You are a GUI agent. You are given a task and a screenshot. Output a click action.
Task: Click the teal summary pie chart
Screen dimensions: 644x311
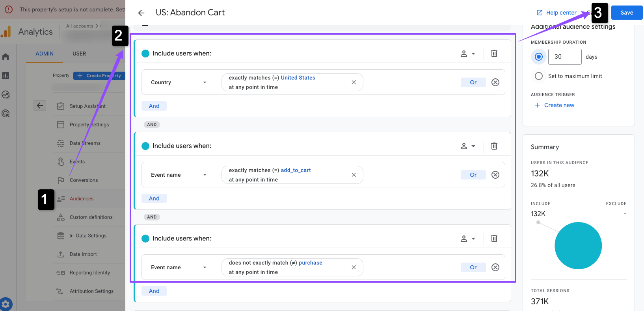(x=578, y=246)
